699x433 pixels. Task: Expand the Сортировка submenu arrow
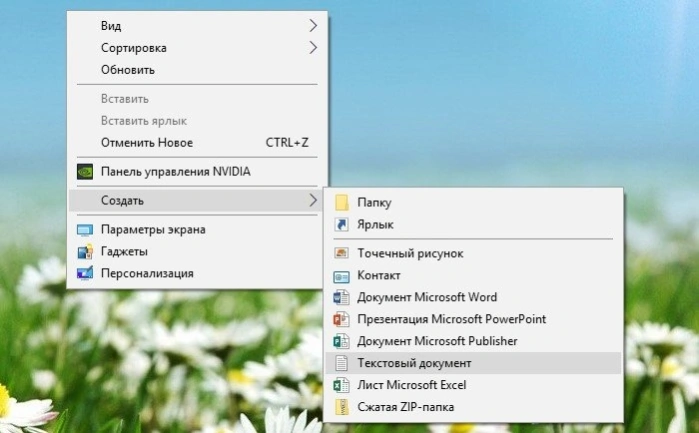pos(313,48)
